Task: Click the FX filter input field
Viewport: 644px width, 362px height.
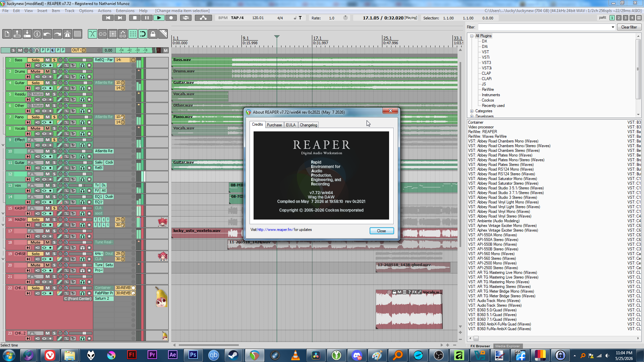Action: pyautogui.click(x=544, y=27)
